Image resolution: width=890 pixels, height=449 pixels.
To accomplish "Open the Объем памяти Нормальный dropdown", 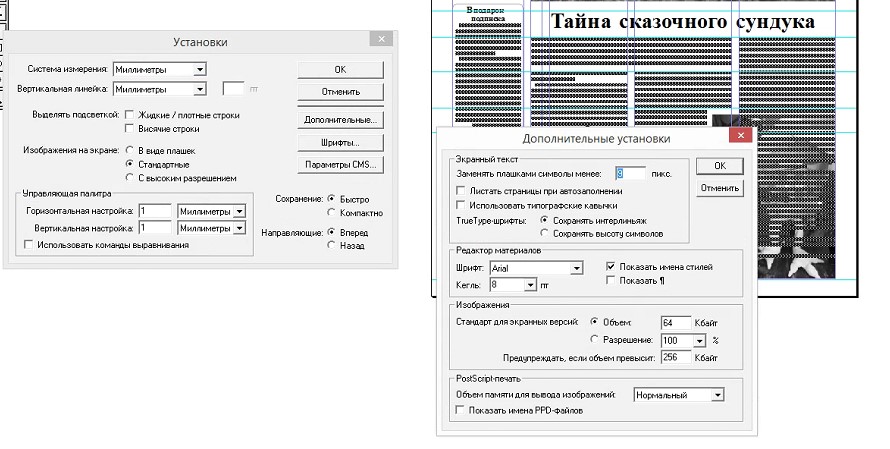I will point(718,395).
